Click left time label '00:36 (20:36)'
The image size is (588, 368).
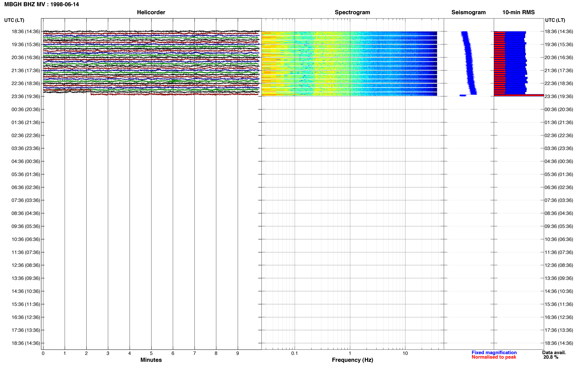click(x=26, y=109)
